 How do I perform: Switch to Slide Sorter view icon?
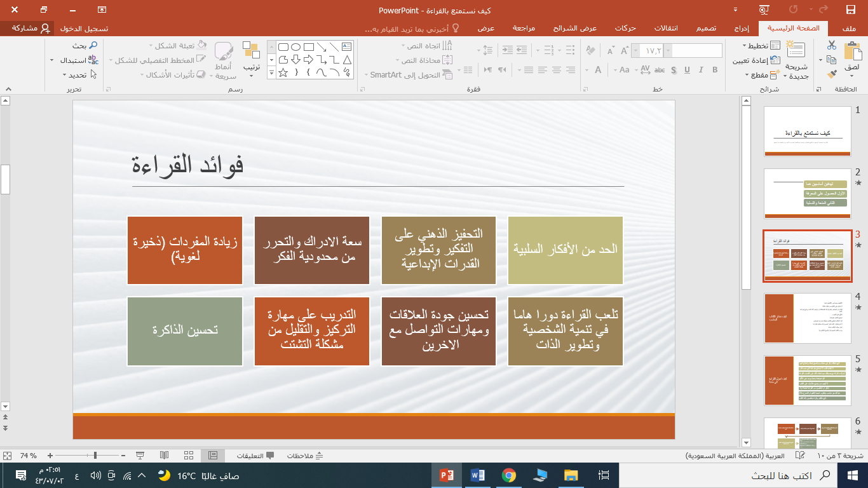[189, 456]
